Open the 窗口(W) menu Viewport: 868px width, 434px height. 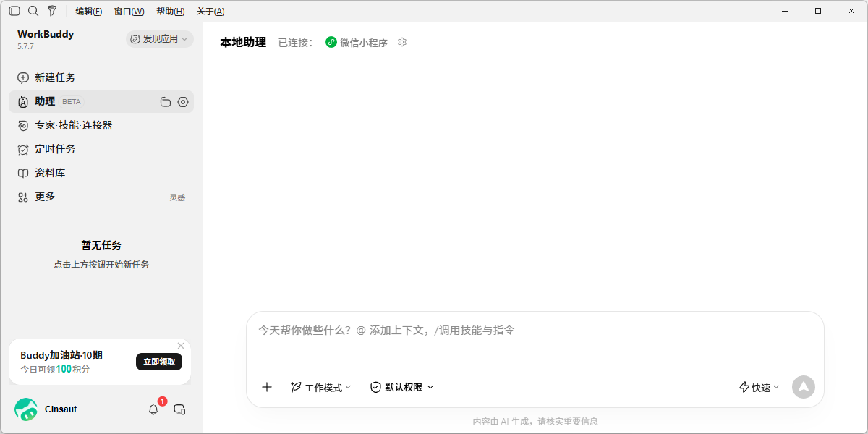pyautogui.click(x=129, y=12)
